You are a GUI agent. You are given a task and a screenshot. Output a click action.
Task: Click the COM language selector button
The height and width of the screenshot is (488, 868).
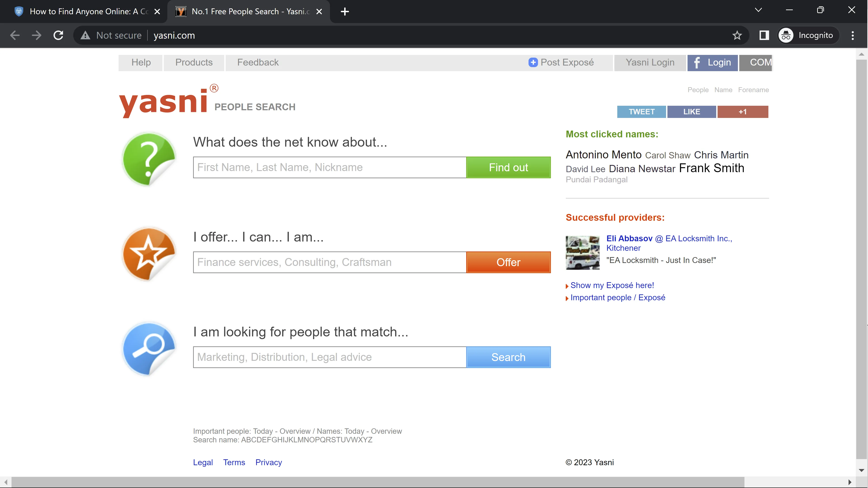point(756,63)
